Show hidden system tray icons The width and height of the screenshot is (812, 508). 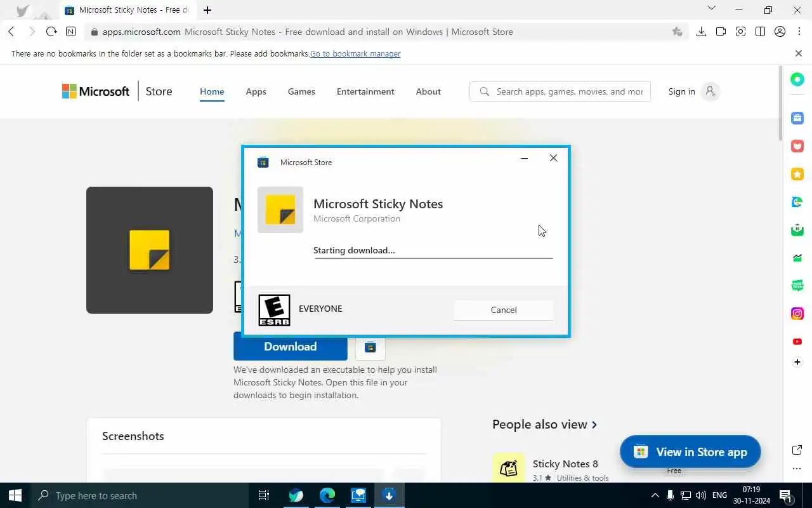pyautogui.click(x=655, y=495)
